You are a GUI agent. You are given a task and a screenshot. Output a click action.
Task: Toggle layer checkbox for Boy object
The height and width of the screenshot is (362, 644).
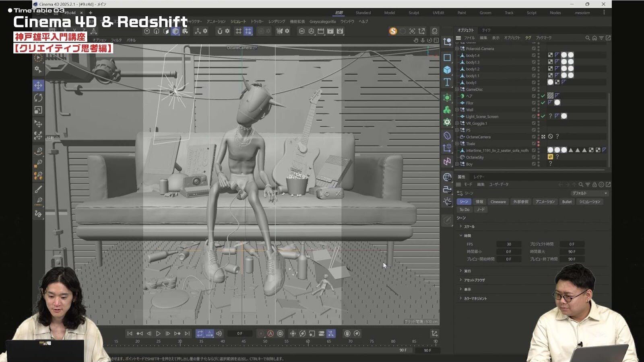534,164
